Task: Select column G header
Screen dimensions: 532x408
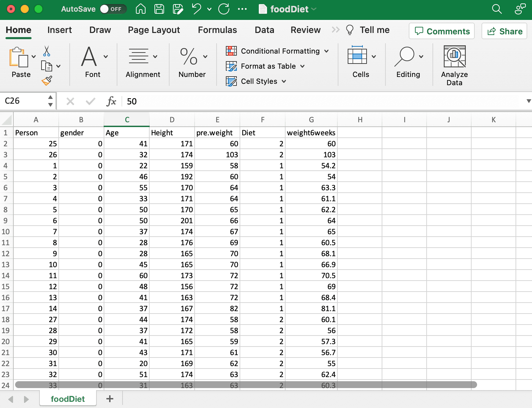Action: coord(311,120)
